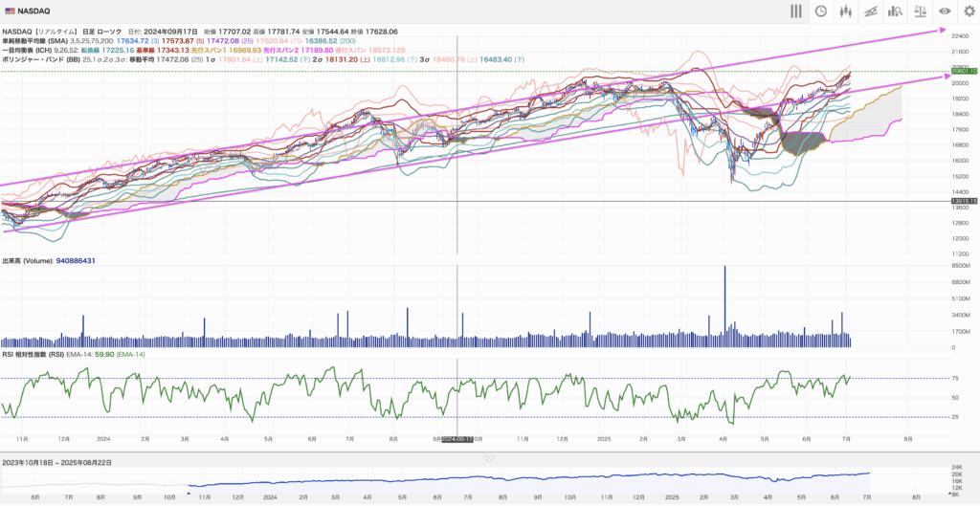Collapse the navigator with the chevron handle
Screen dimensions: 980x506
pos(489,458)
